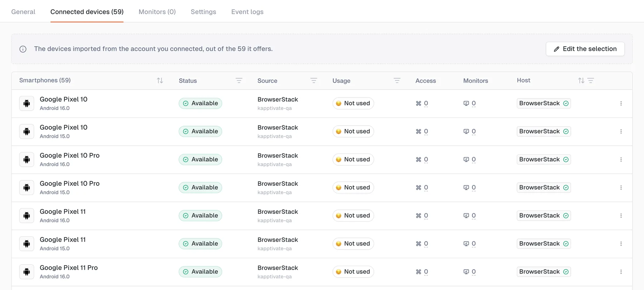Click Android icon of Google Pixel 10 Android 15.0

pyautogui.click(x=26, y=131)
